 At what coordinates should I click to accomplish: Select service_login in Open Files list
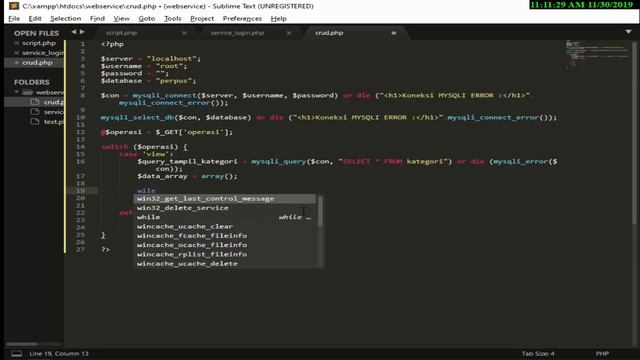pyautogui.click(x=43, y=53)
